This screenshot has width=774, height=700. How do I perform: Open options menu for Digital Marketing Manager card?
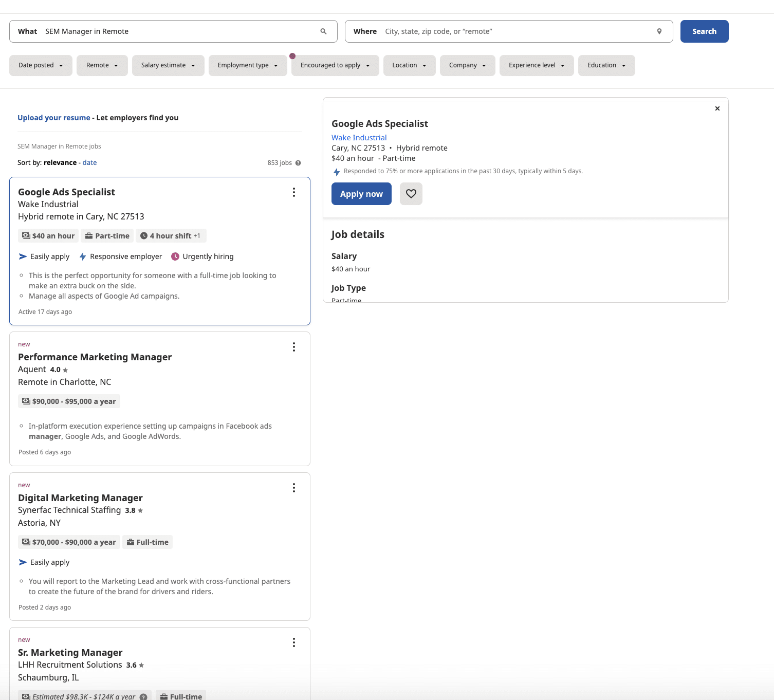(x=294, y=488)
